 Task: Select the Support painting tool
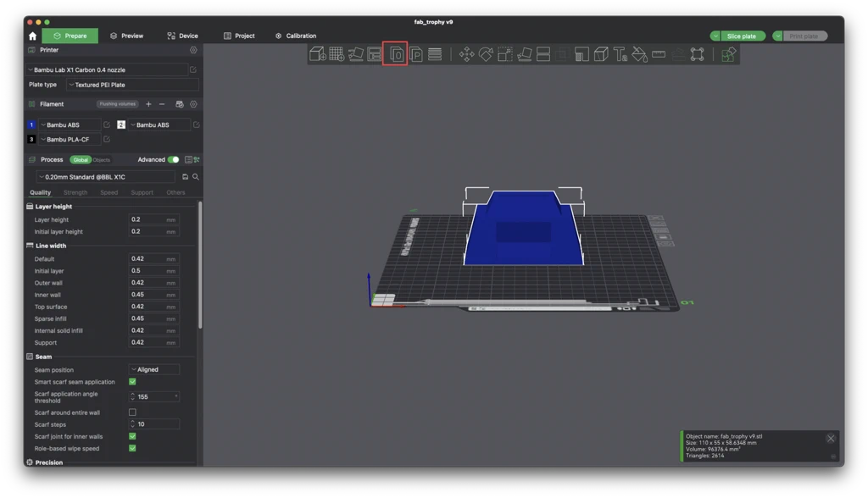click(x=581, y=54)
